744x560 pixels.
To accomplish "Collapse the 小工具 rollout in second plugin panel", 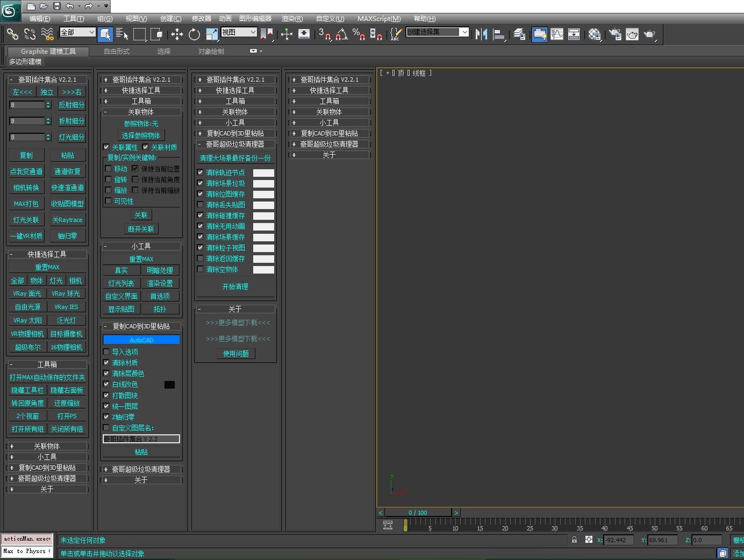I will [141, 246].
